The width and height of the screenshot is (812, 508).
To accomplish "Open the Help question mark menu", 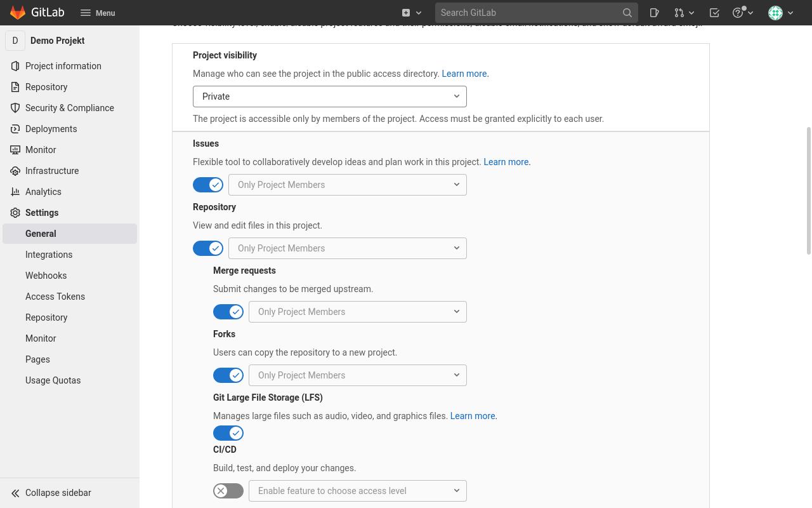I will (742, 13).
